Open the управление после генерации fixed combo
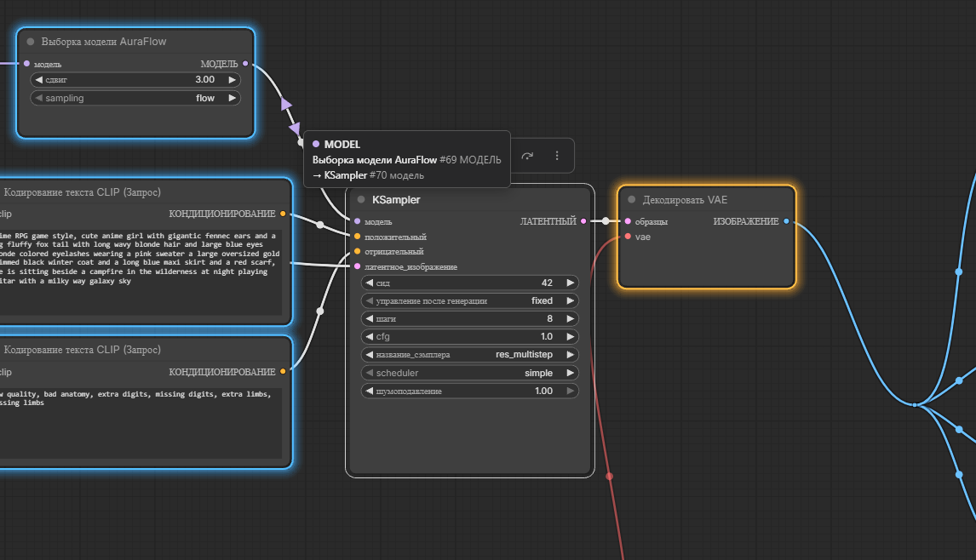Screen dimensions: 976x560 tap(470, 300)
